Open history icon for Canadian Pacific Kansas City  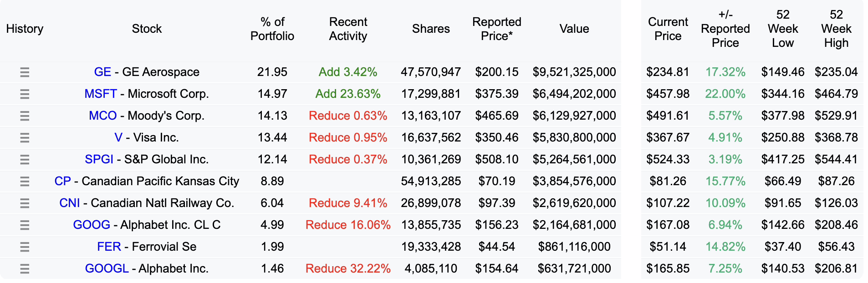[x=25, y=182]
